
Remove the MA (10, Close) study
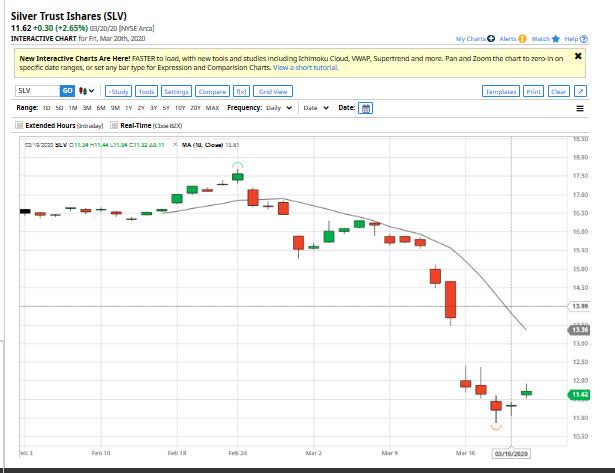click(x=175, y=145)
